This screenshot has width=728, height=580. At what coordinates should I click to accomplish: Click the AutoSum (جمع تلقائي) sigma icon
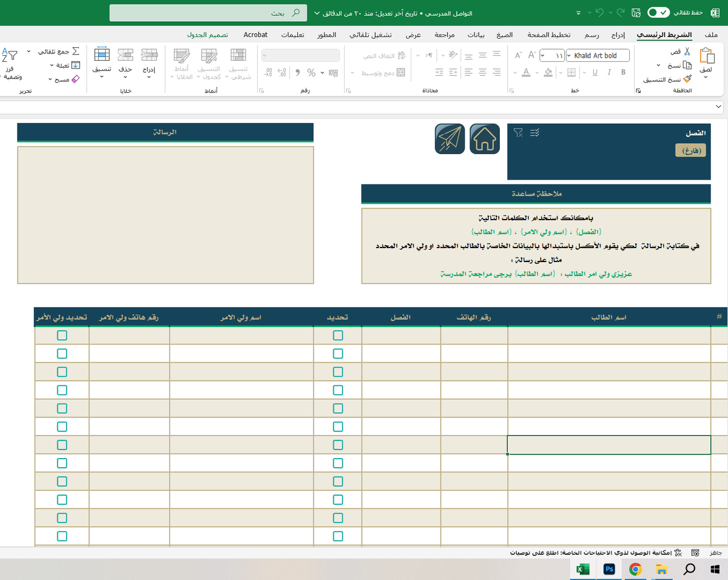click(x=76, y=52)
